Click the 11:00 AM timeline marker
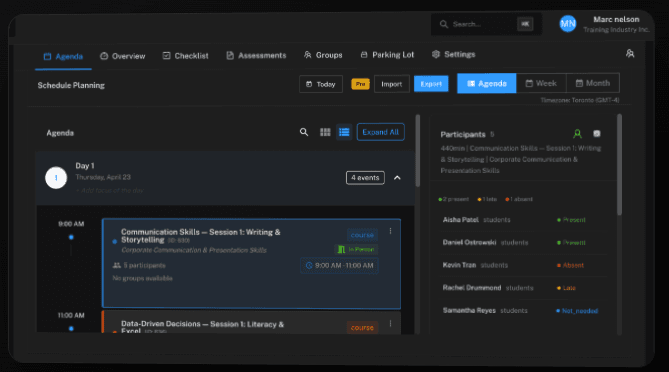This screenshot has height=372, width=669. point(71,328)
